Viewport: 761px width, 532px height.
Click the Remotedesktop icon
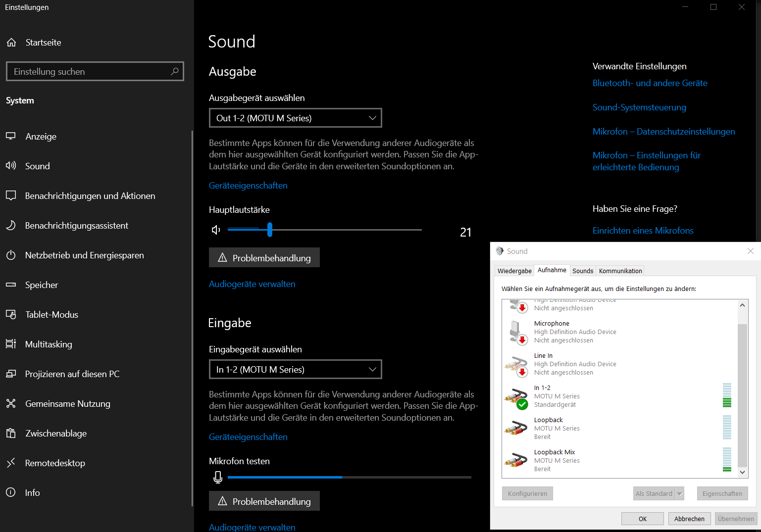pos(11,463)
